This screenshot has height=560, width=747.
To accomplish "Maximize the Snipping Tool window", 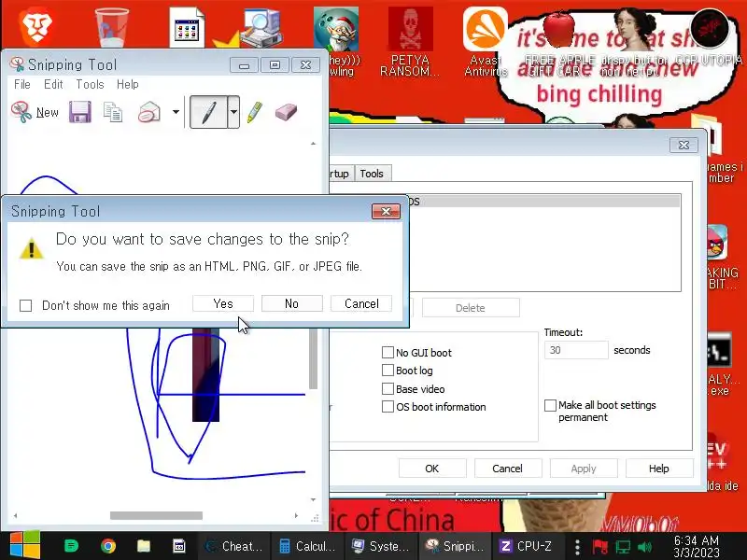I will pos(275,64).
